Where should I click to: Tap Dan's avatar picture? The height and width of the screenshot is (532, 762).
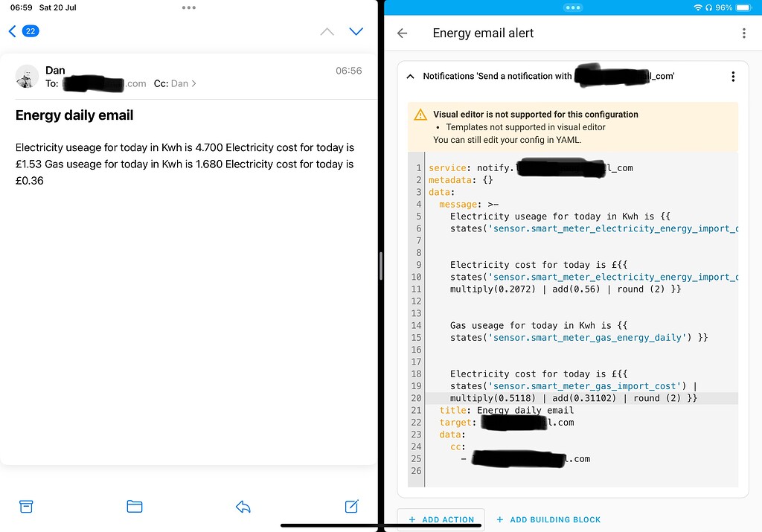click(x=27, y=77)
